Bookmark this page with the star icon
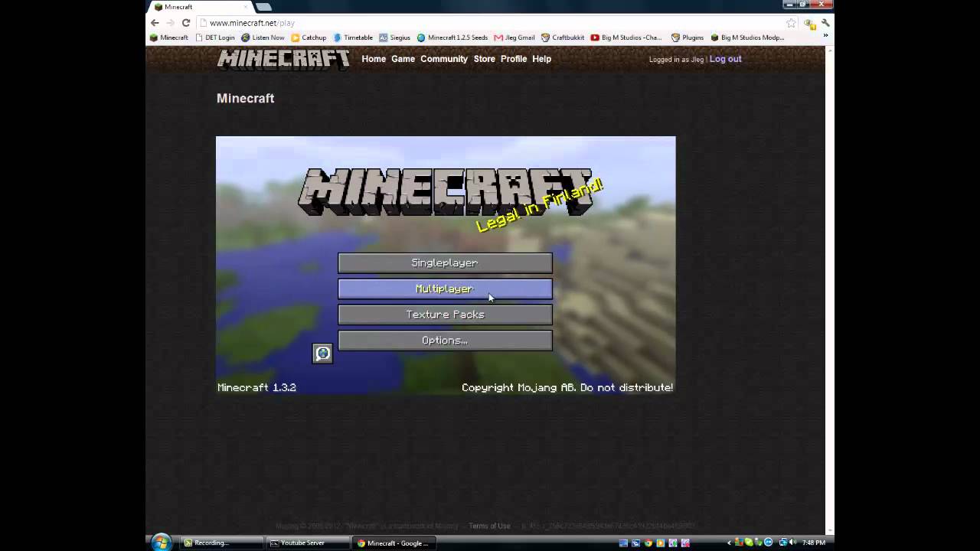Image resolution: width=980 pixels, height=551 pixels. [x=791, y=23]
